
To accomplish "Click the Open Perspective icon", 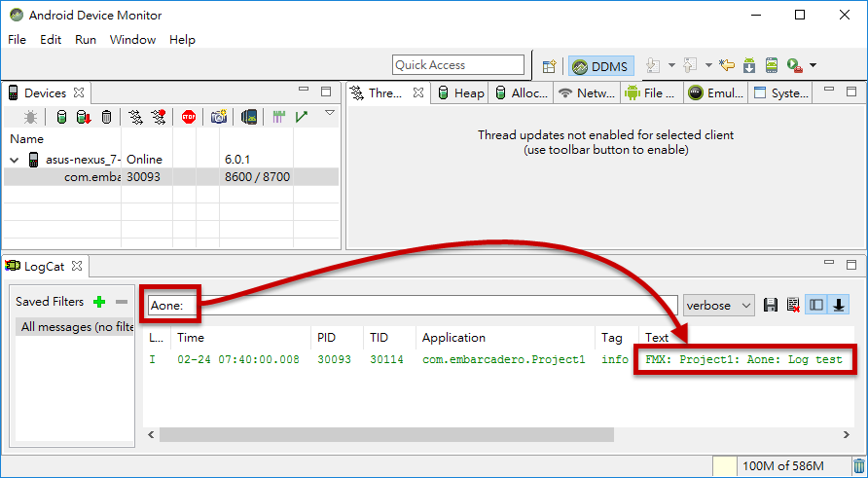I will tap(549, 66).
